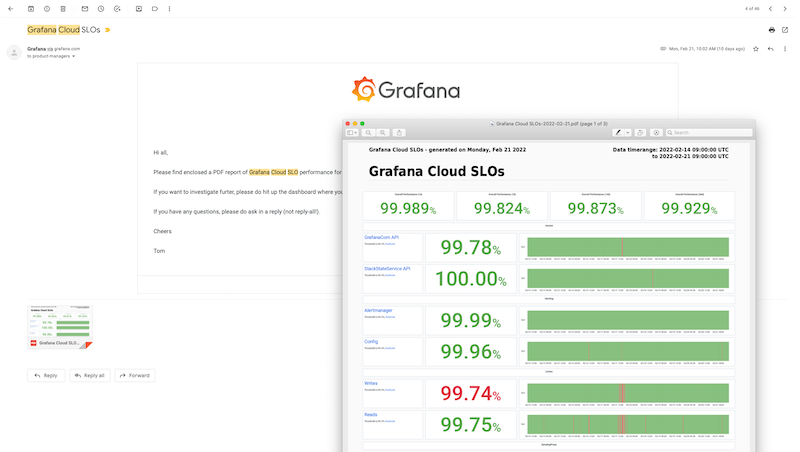
Task: Expand recipient details next to product-managers
Action: coord(73,56)
